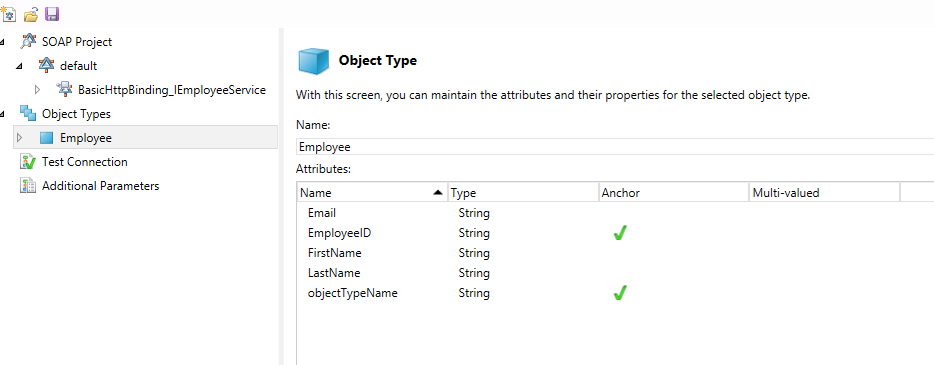This screenshot has height=365, width=934.
Task: Select Employee in the tree
Action: [86, 138]
